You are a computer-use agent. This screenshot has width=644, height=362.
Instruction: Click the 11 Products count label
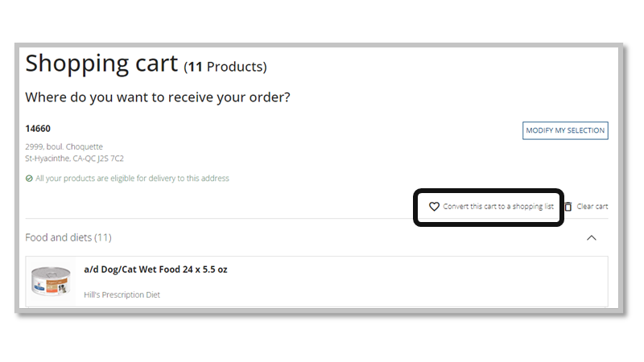tap(226, 67)
